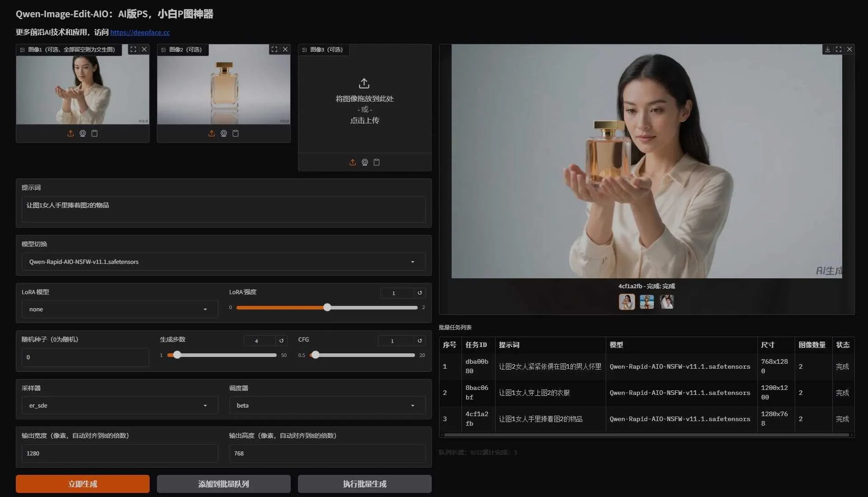The image size is (868, 497).
Task: Visit the deepface.cc link
Action: 140,33
